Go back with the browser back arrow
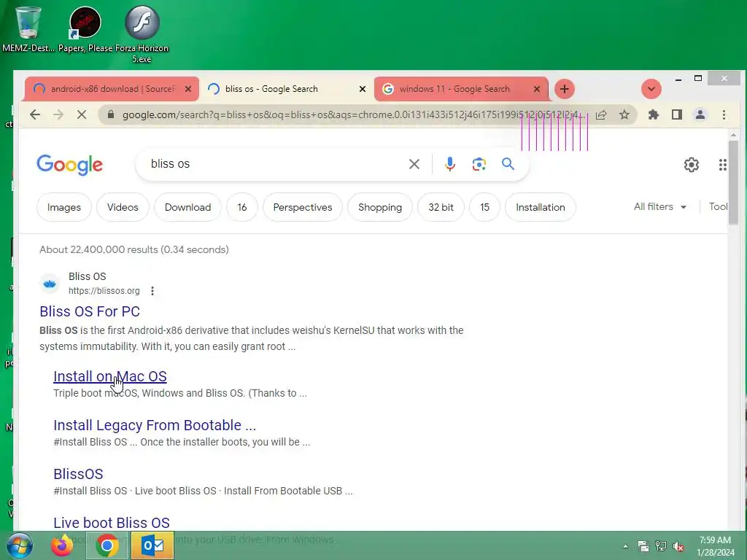 35,114
